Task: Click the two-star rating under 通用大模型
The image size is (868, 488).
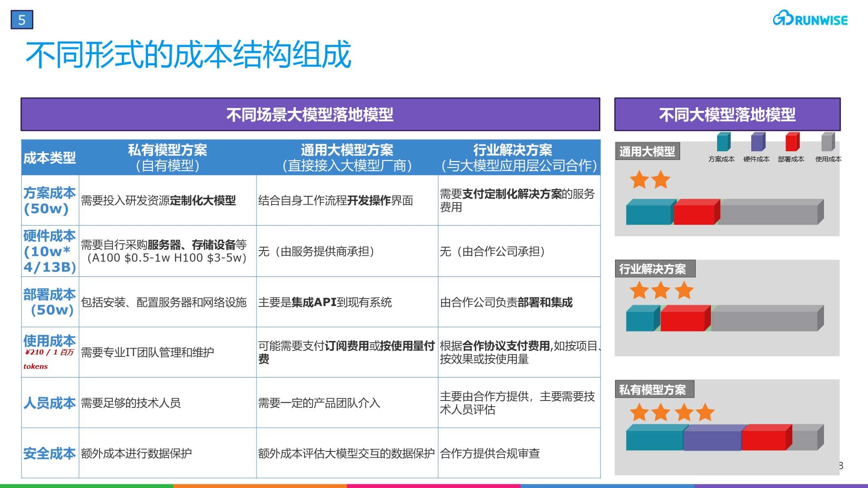Action: tap(650, 180)
